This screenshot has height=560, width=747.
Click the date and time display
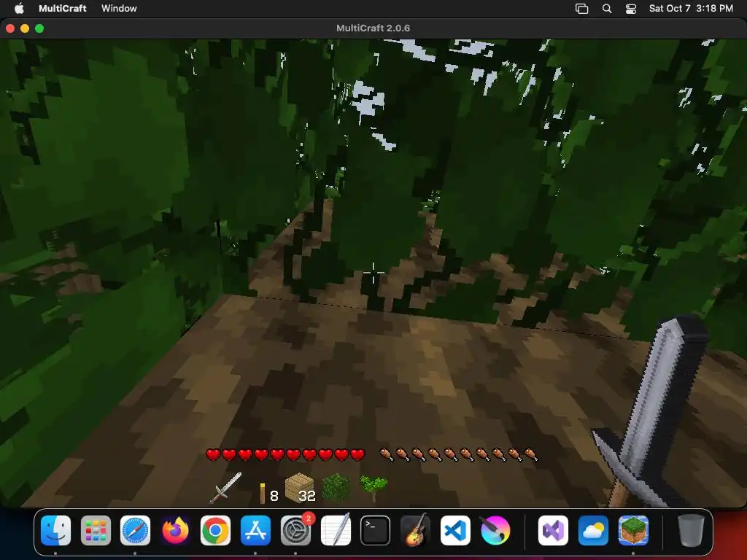tap(691, 8)
